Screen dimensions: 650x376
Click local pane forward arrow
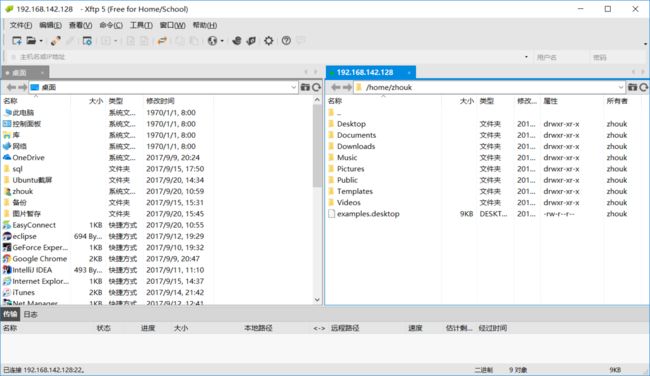point(22,87)
